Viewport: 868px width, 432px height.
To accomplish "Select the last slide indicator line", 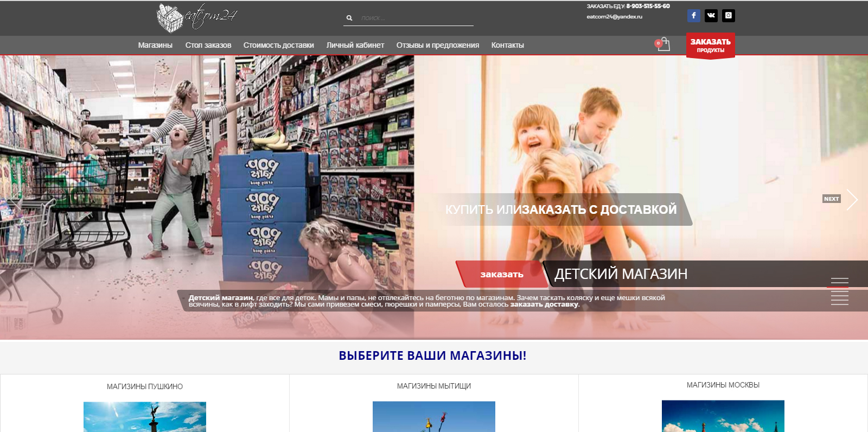I will 839,304.
